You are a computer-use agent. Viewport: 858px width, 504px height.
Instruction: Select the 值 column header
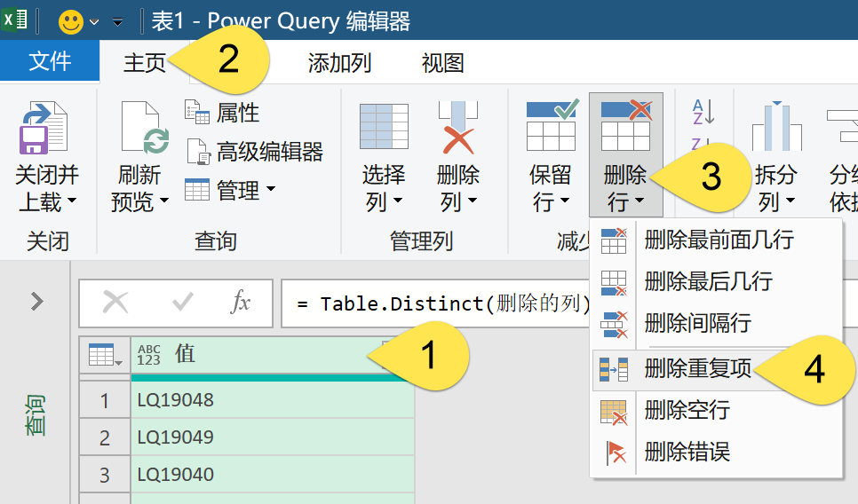click(272, 355)
